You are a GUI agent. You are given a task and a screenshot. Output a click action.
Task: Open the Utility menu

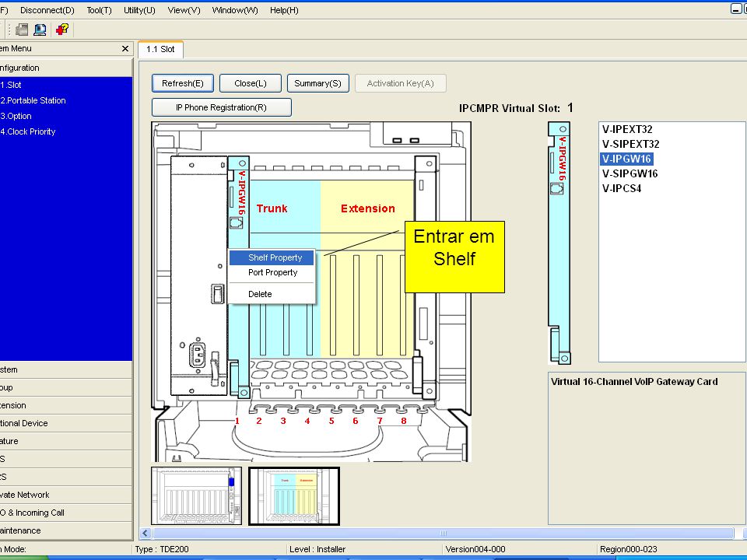(x=139, y=10)
